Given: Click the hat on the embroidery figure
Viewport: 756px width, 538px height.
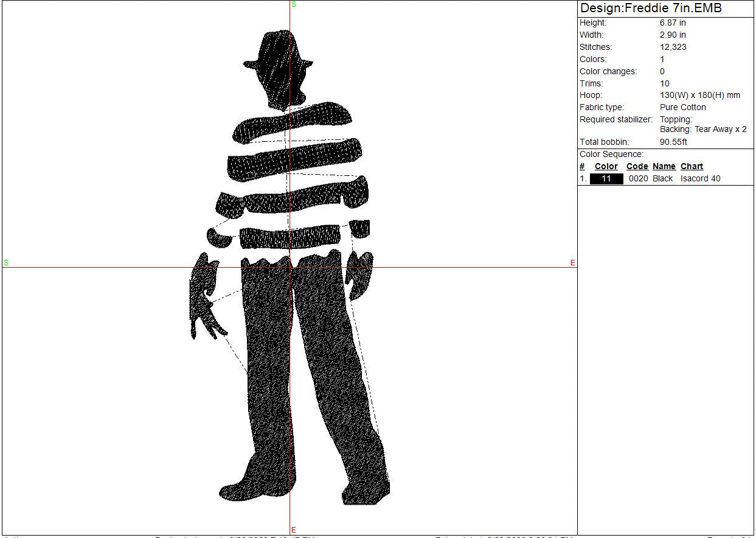Looking at the screenshot, I should coord(279,52).
